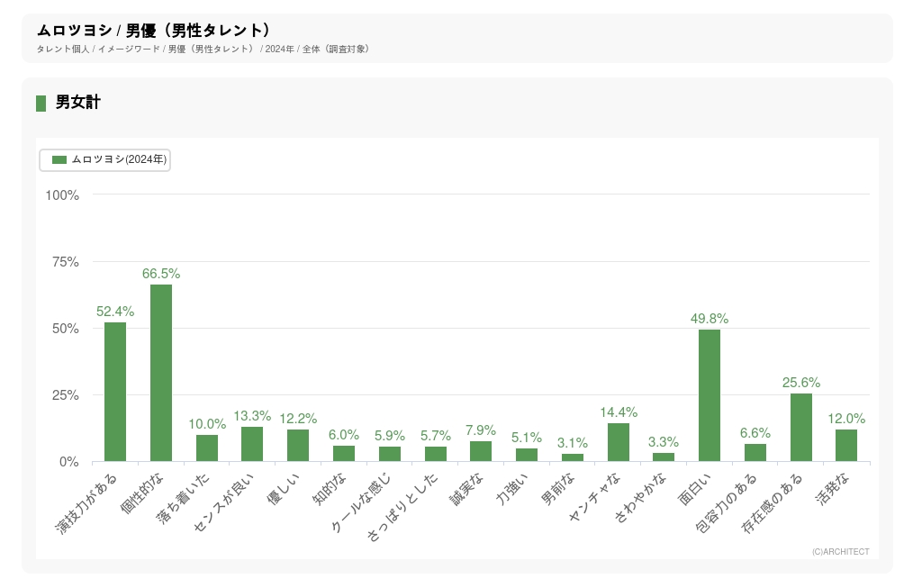
Task: Click the タレント個人 breadcrumb text
Action: 63,49
